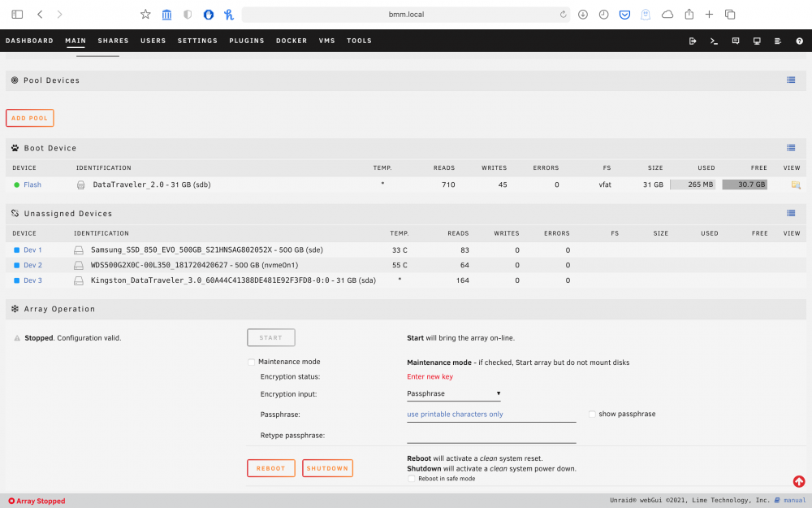Open the Docker page

(292, 41)
